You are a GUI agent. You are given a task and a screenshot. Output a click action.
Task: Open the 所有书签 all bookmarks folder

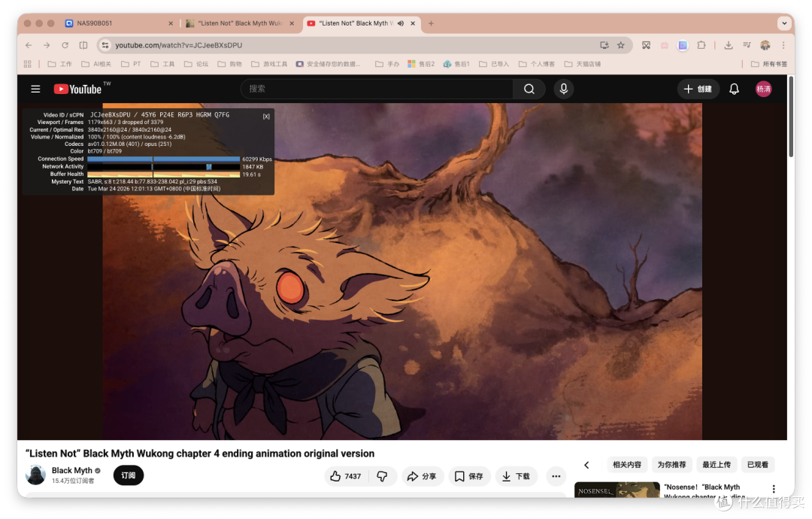769,64
